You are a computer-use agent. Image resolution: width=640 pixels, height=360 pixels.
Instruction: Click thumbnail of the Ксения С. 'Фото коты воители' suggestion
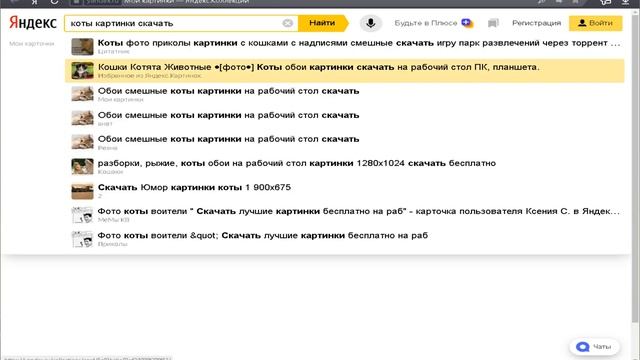[x=82, y=215]
